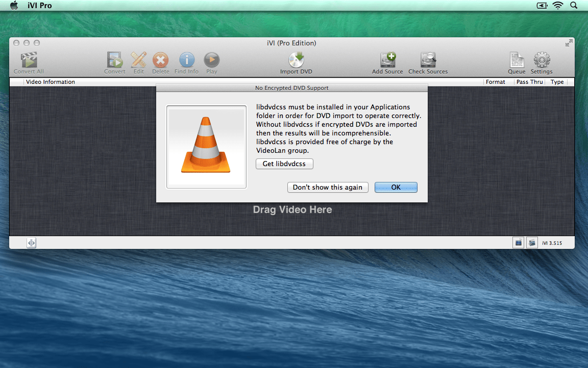Click the Wi-Fi status icon
This screenshot has width=588, height=368.
coord(558,5)
